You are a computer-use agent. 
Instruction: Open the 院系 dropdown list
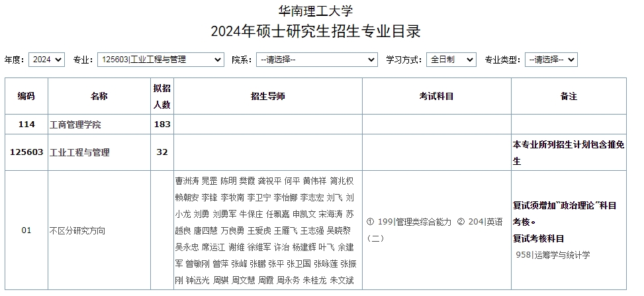316,60
